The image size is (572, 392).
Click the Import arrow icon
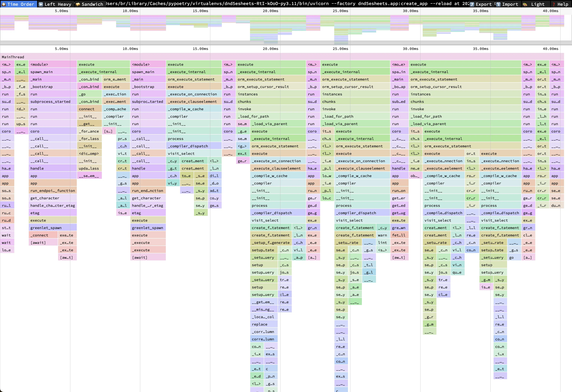click(x=498, y=4)
